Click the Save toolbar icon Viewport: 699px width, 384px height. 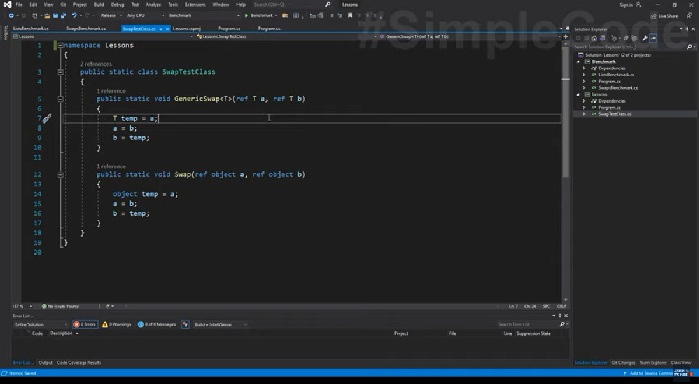(x=55, y=16)
